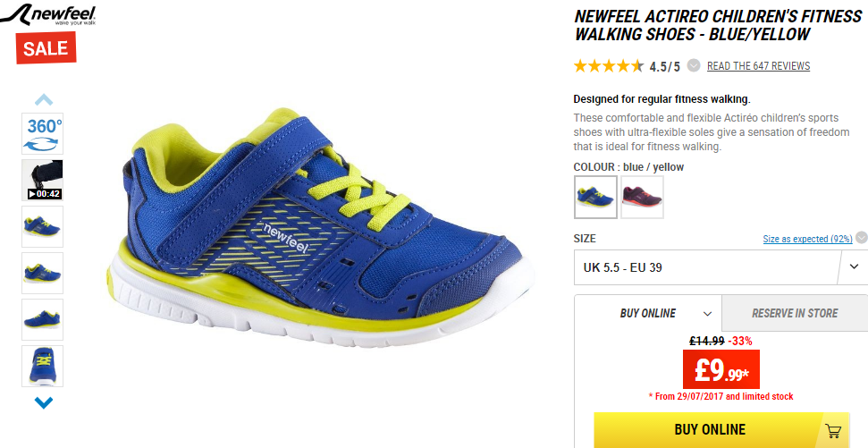This screenshot has width=868, height=448.
Task: Click the shopping cart icon on Buy Online
Action: click(832, 430)
